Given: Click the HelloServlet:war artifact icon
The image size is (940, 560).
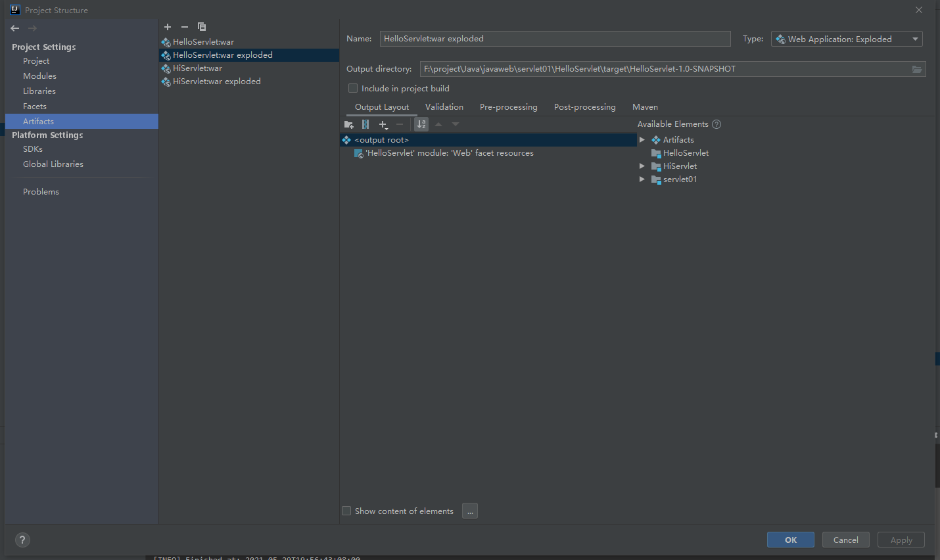Looking at the screenshot, I should click(166, 42).
